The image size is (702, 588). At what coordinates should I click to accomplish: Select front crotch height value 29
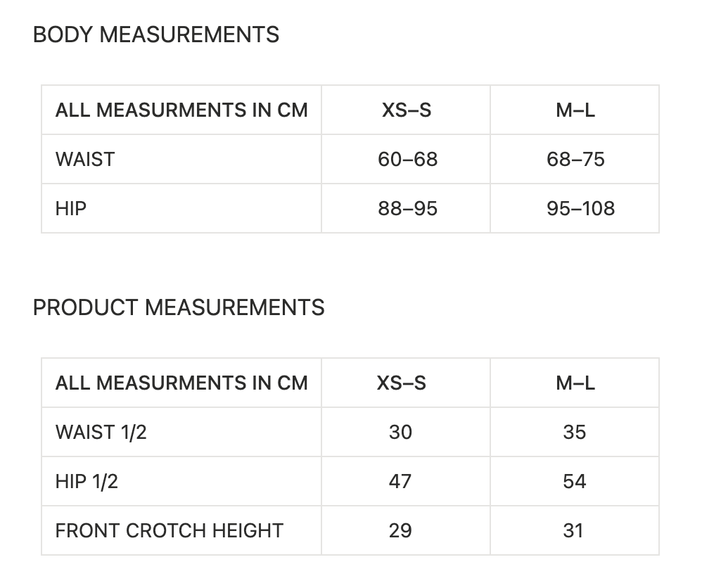tap(400, 531)
